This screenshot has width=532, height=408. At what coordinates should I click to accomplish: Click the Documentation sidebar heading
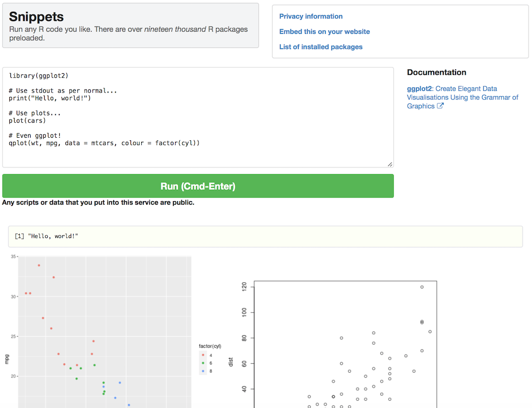(x=436, y=72)
